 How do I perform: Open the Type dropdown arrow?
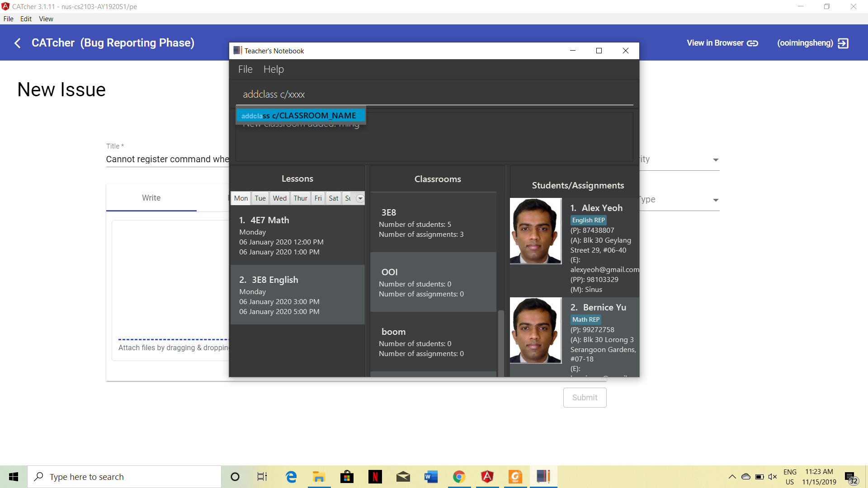click(716, 200)
